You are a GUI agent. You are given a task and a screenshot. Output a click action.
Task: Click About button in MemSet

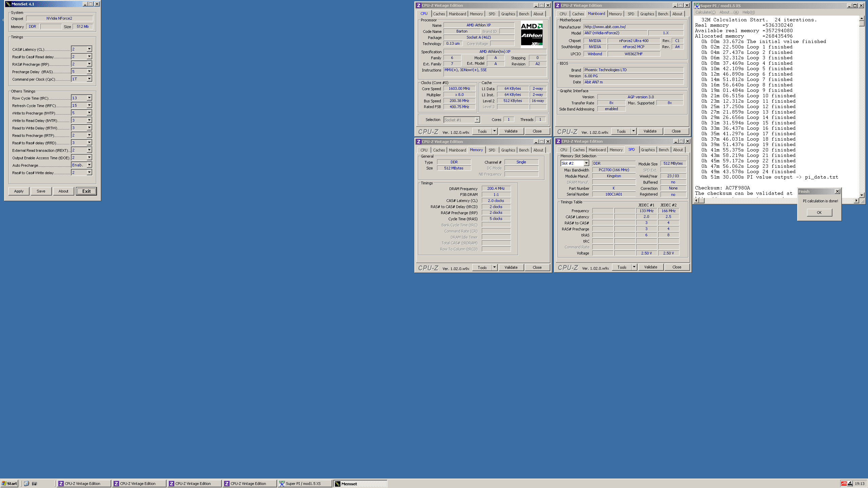click(63, 191)
